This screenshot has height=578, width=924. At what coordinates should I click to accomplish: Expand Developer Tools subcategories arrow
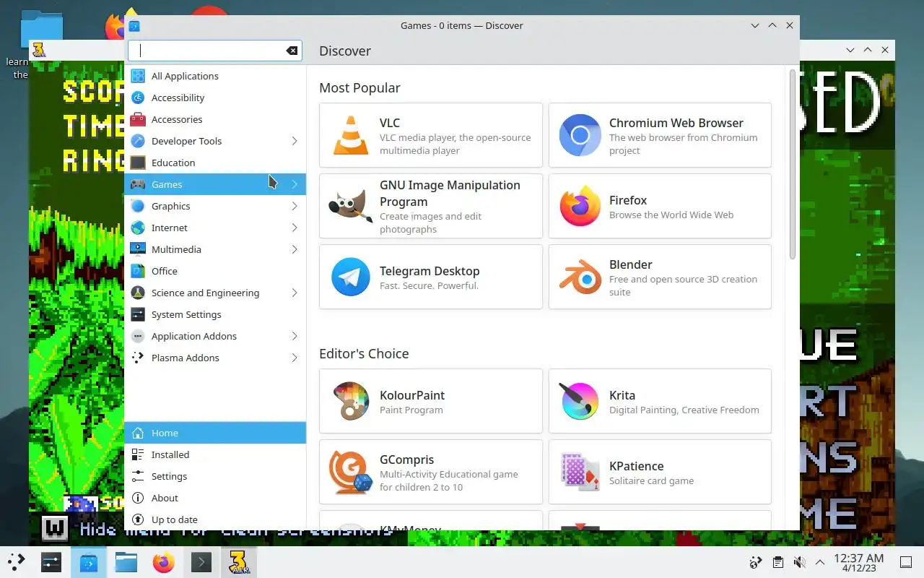pyautogui.click(x=295, y=141)
